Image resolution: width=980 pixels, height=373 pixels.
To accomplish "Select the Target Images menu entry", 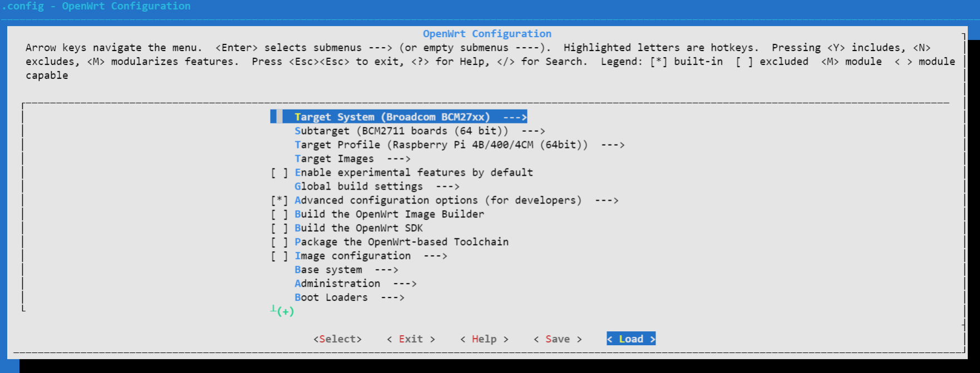I will pos(352,159).
